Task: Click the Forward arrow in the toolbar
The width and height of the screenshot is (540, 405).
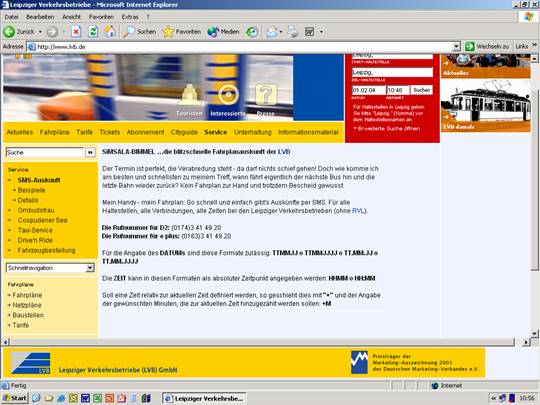Action: (x=52, y=32)
